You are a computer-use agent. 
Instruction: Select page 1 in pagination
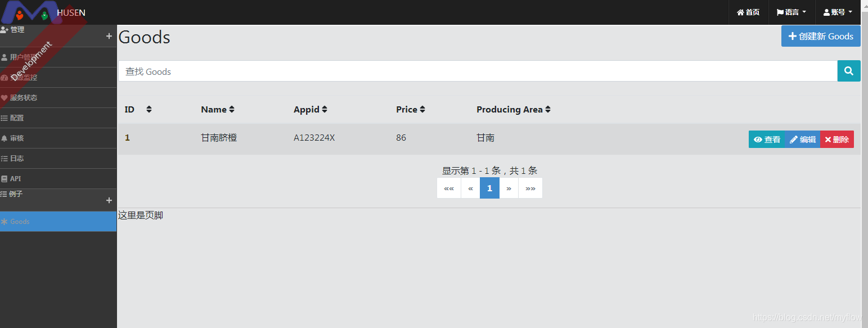[x=489, y=188]
